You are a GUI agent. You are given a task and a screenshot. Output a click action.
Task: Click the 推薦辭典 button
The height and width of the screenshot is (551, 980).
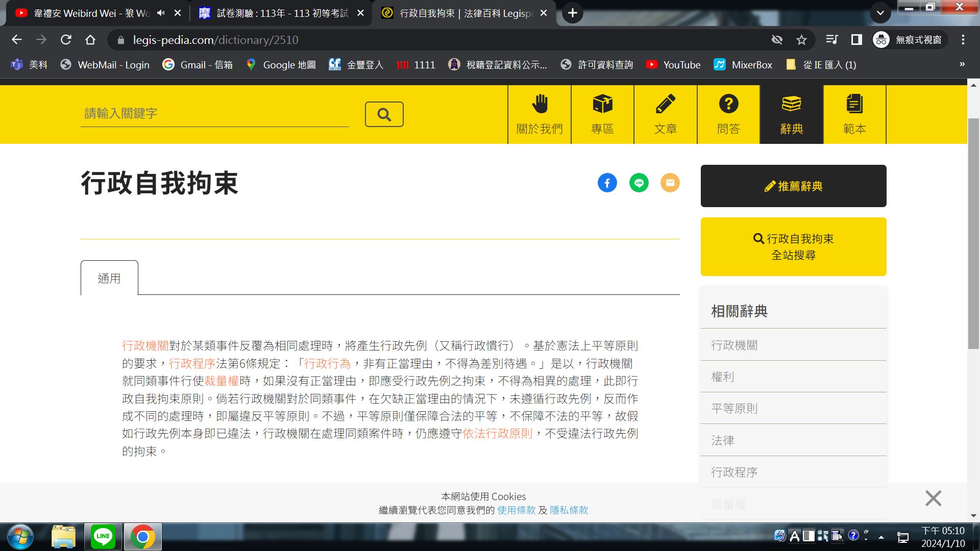793,186
